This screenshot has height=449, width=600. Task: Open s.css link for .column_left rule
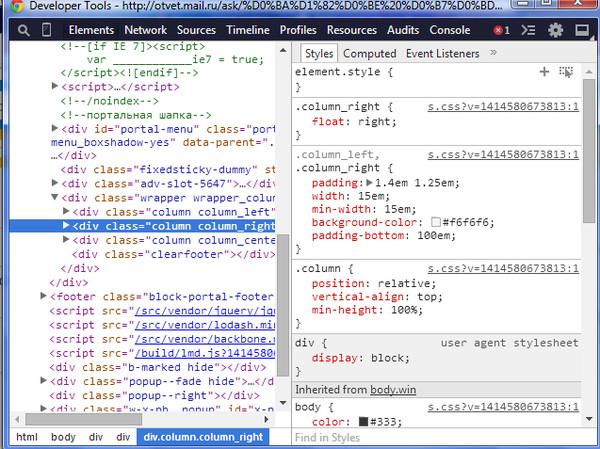[x=503, y=154]
